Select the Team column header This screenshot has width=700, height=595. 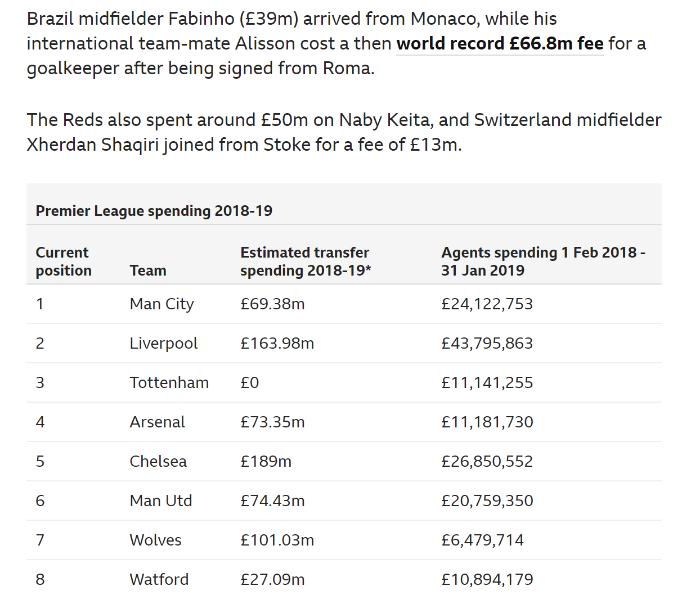coord(148,271)
